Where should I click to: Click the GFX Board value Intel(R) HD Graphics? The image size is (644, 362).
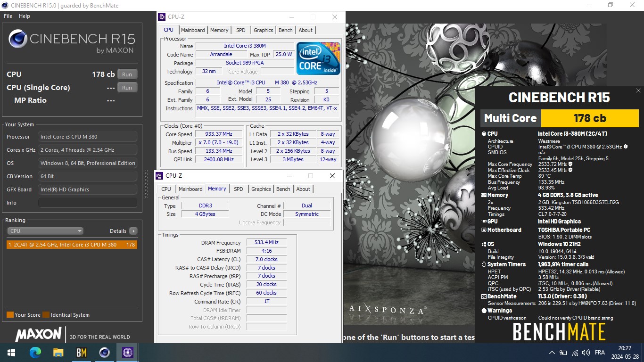[x=88, y=189]
